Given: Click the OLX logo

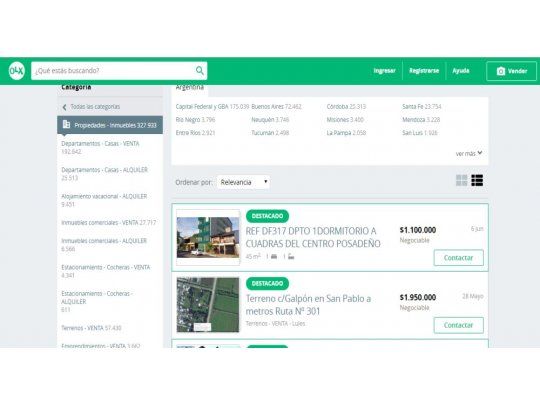Looking at the screenshot, I should tap(17, 71).
